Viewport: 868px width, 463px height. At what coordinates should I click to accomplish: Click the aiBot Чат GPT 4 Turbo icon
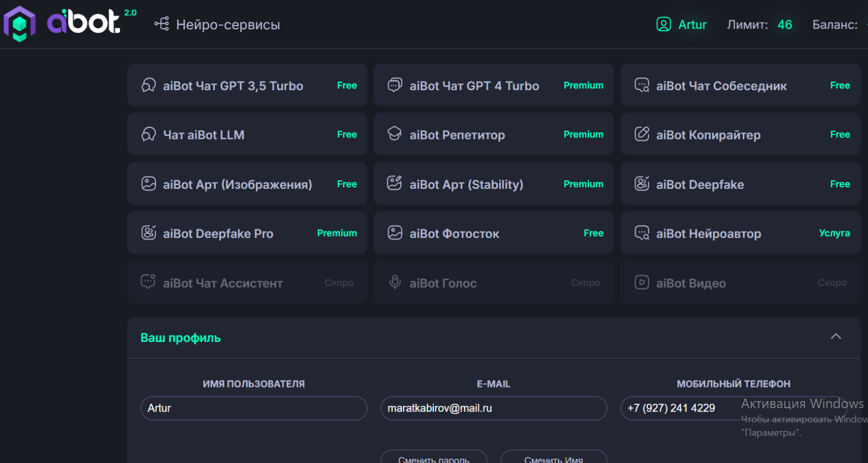(x=395, y=85)
